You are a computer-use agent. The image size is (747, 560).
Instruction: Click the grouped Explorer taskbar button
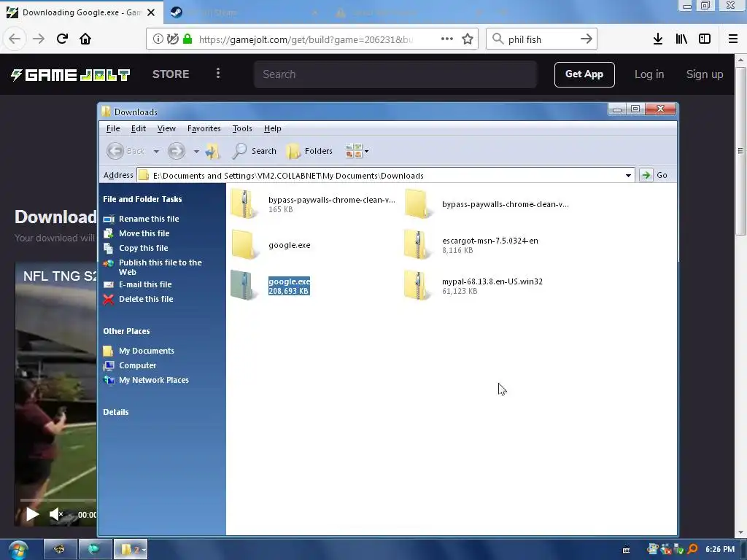click(x=130, y=550)
